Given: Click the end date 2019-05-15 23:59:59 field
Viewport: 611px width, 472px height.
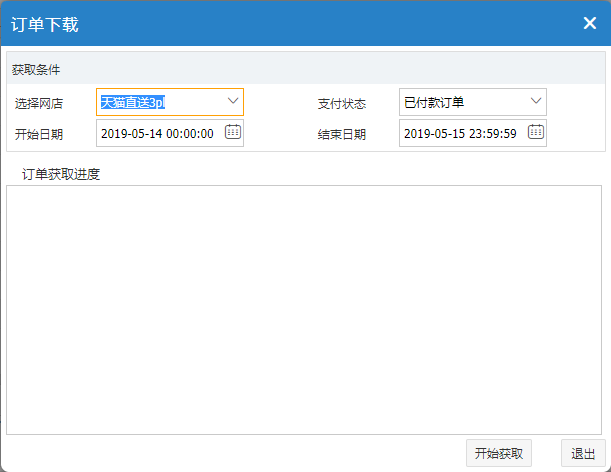Looking at the screenshot, I should (460, 133).
